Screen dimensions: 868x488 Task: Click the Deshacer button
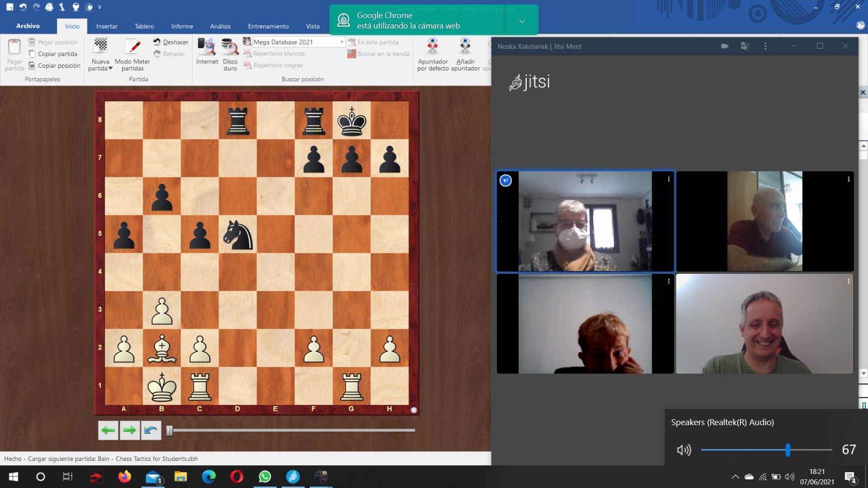[171, 42]
